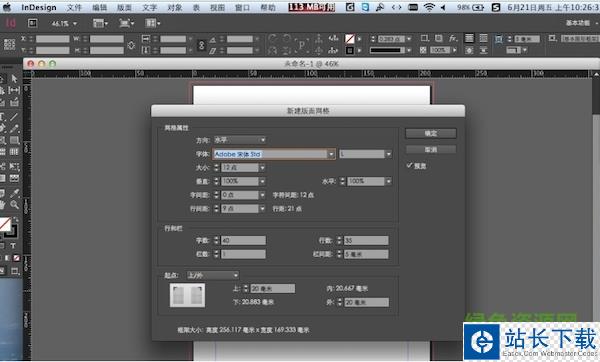Open the arrange documents dropdown
The height and width of the screenshot is (362, 600).
[x=152, y=23]
